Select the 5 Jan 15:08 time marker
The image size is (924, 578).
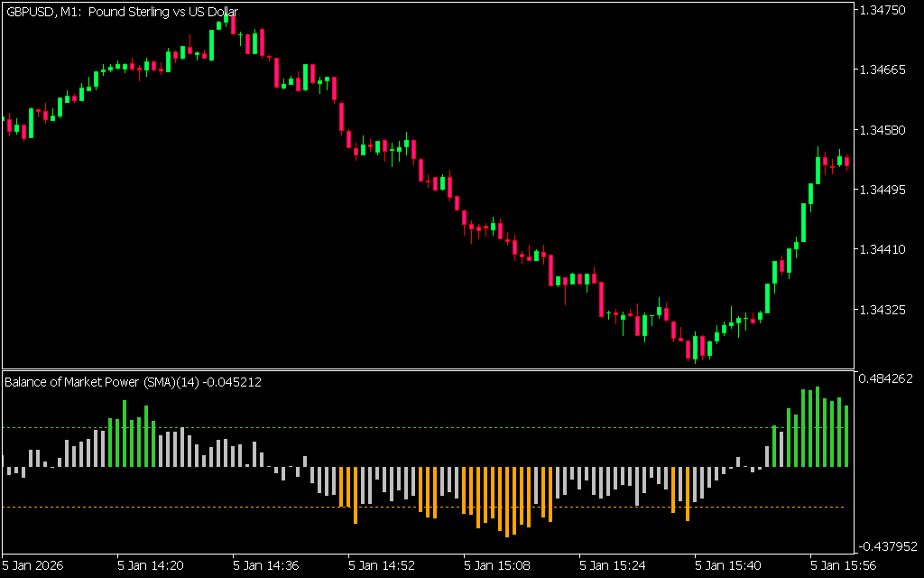pos(497,565)
